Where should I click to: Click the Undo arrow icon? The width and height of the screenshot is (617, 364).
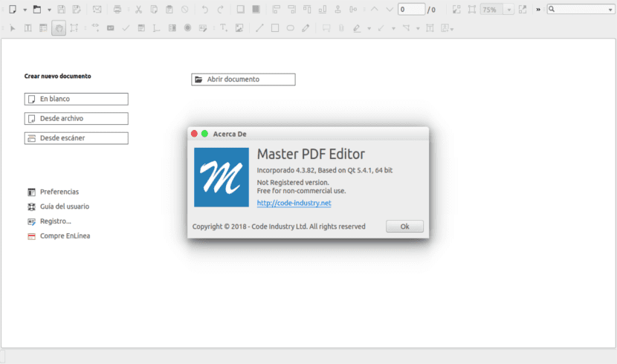click(x=204, y=10)
